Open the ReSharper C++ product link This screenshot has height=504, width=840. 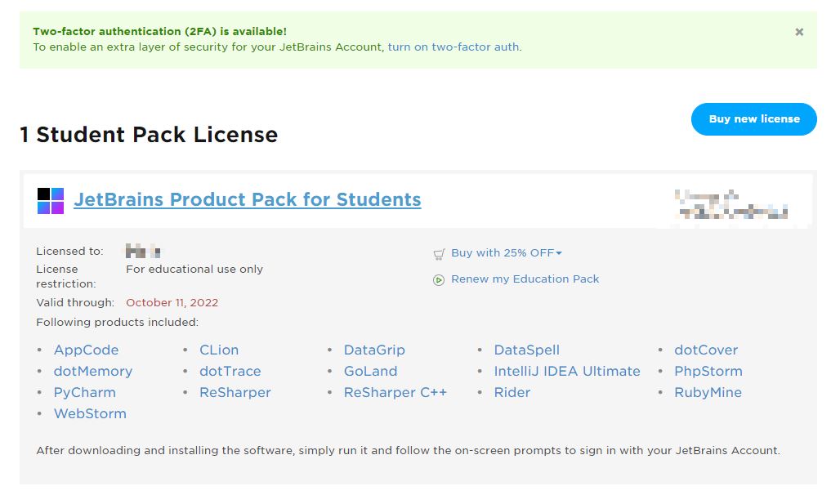pos(395,393)
